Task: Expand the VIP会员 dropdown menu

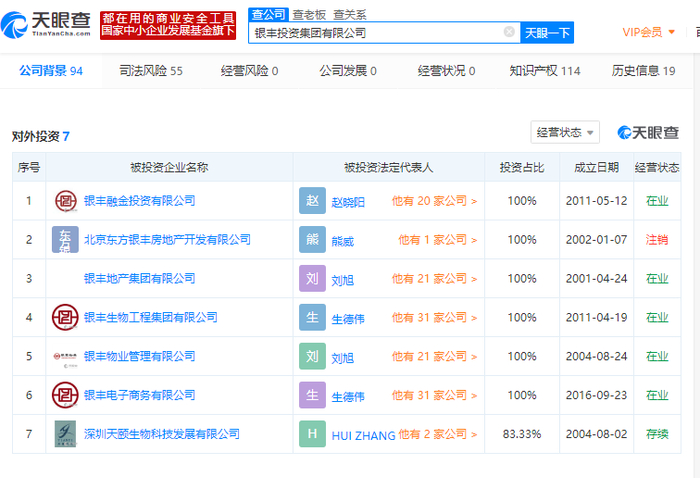Action: [x=649, y=32]
